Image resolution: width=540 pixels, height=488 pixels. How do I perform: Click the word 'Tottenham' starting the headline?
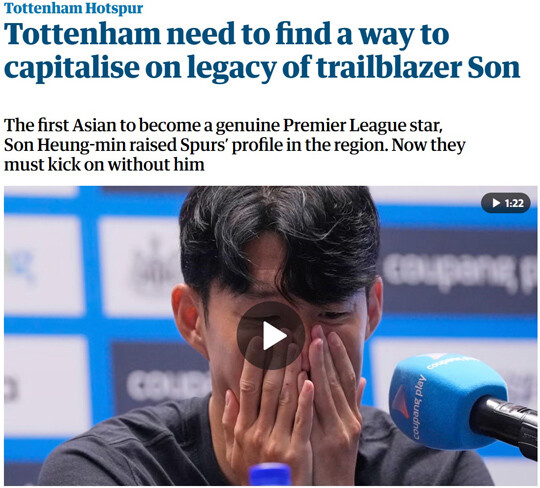click(82, 35)
